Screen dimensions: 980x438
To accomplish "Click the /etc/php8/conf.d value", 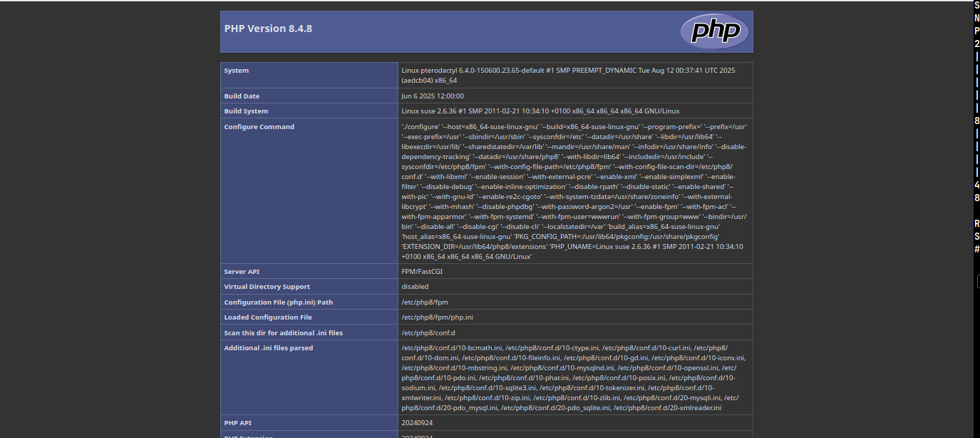I will [x=426, y=332].
